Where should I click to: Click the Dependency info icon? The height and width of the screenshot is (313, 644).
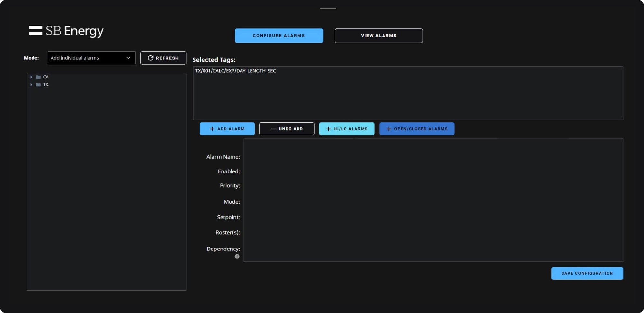click(237, 256)
